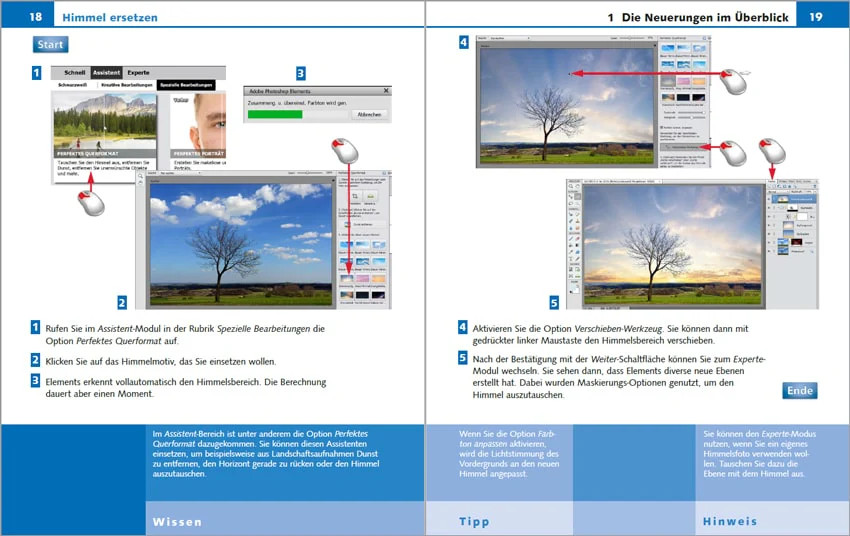
Task: Open the Kreative Bearbeitungen tab
Action: coord(126,85)
